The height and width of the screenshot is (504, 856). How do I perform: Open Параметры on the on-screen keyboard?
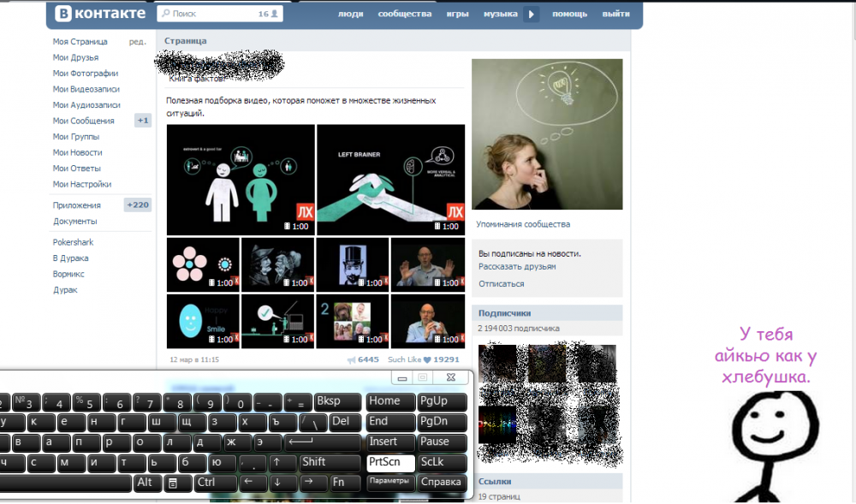pyautogui.click(x=389, y=483)
